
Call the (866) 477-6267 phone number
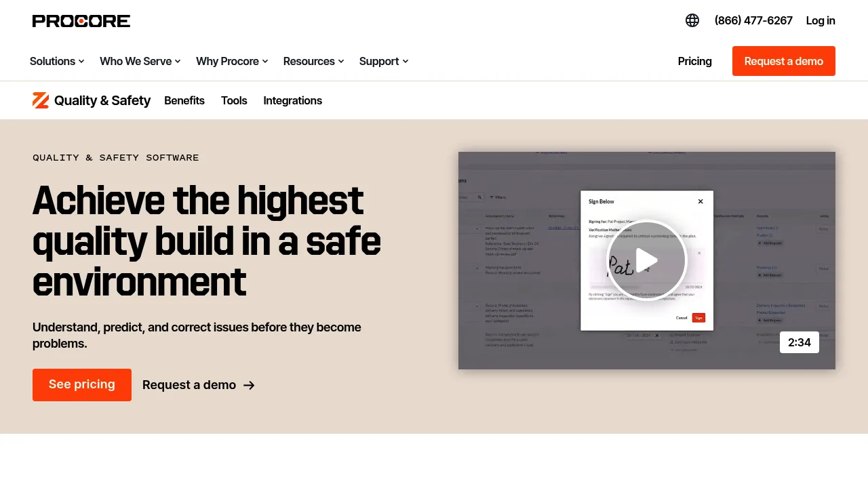(753, 20)
